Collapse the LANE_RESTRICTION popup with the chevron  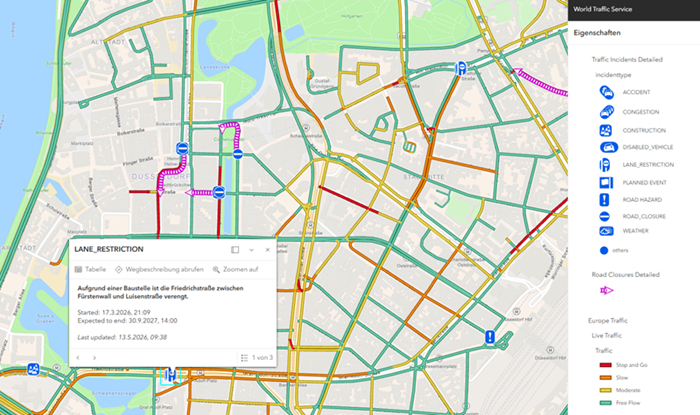point(251,250)
